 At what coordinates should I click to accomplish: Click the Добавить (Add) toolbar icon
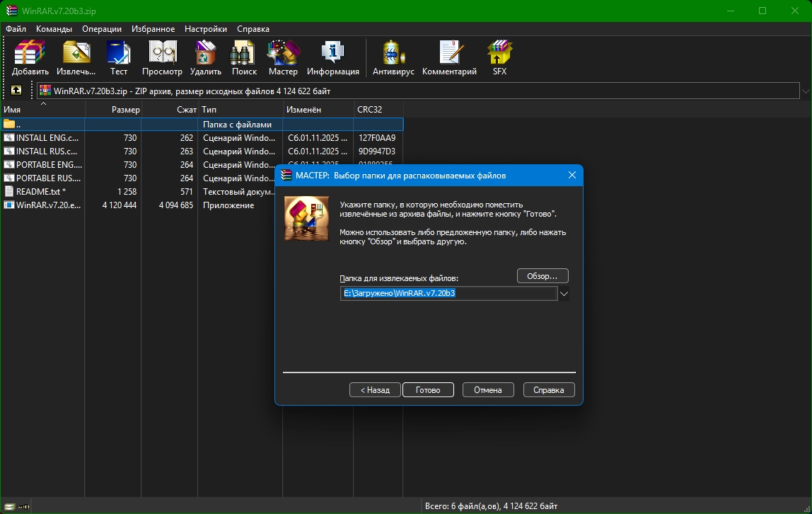pyautogui.click(x=30, y=57)
